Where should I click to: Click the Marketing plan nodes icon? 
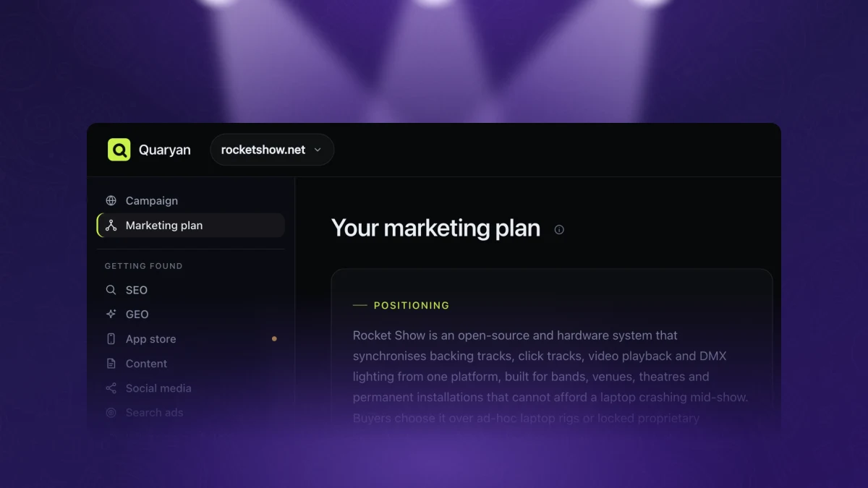point(111,226)
